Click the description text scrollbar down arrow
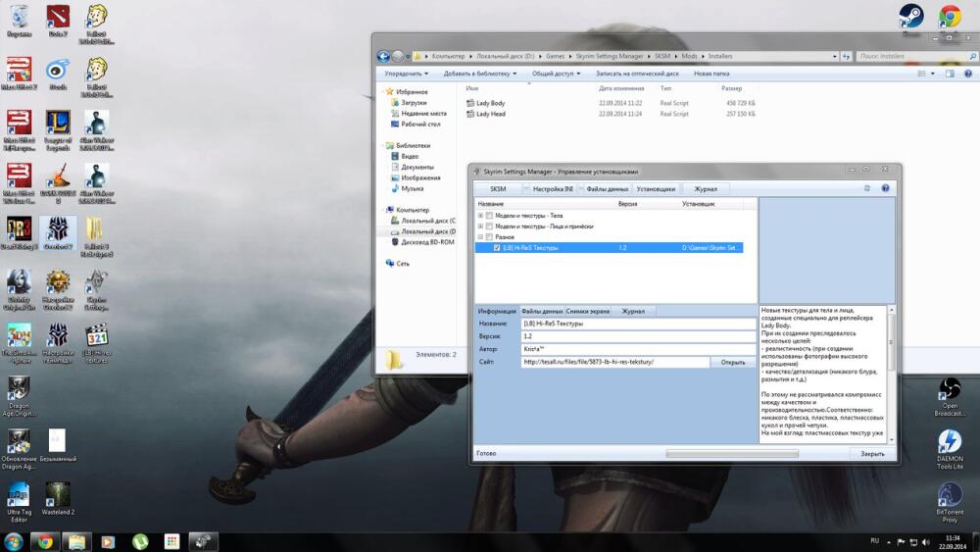This screenshot has height=552, width=980. (891, 440)
